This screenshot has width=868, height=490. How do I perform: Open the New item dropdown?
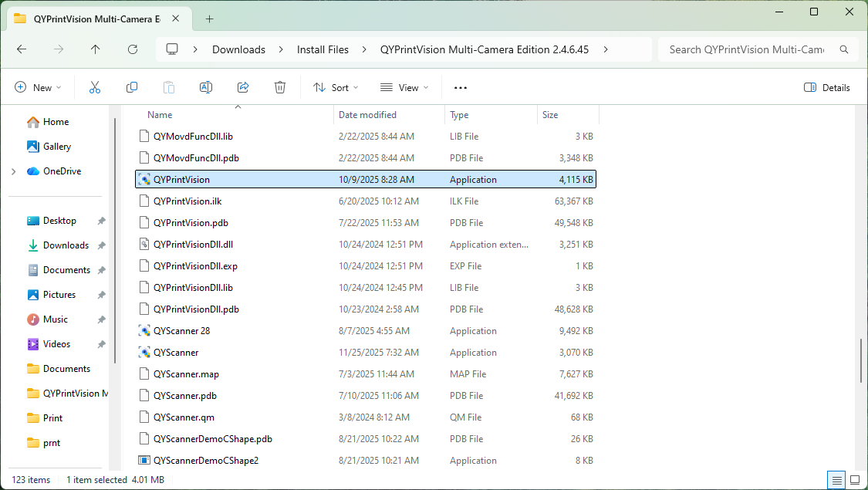click(38, 87)
